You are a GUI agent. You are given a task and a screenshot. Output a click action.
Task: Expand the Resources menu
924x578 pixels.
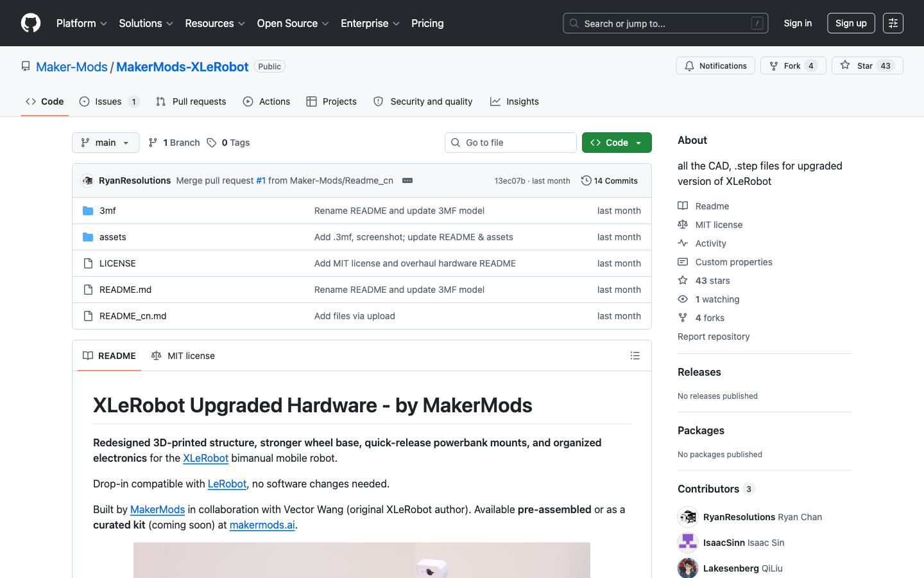point(215,23)
